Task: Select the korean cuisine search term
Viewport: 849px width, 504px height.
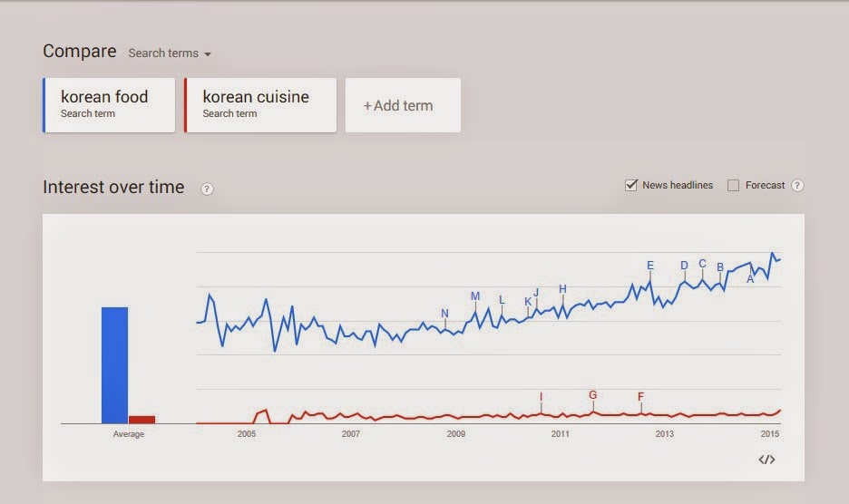Action: [260, 105]
